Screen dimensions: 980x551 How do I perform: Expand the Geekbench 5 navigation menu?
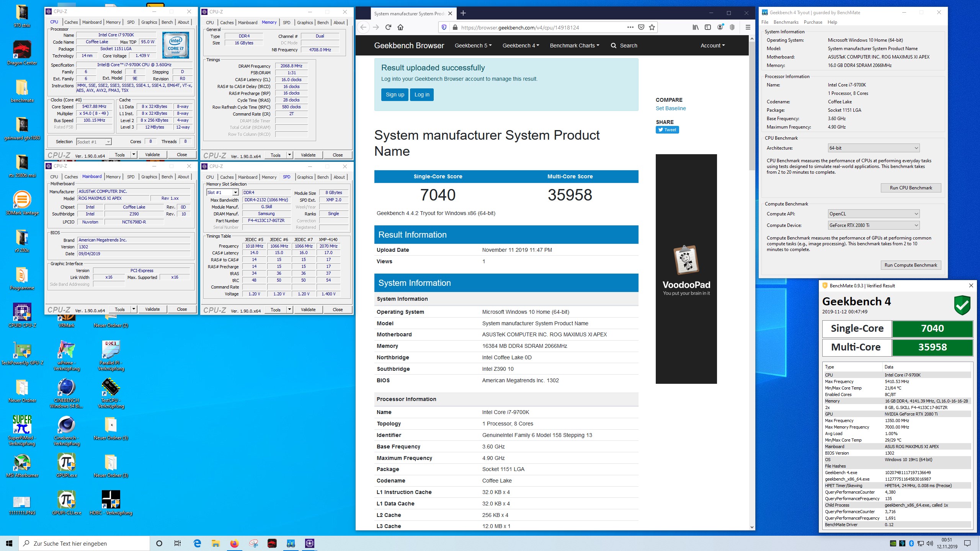click(473, 46)
